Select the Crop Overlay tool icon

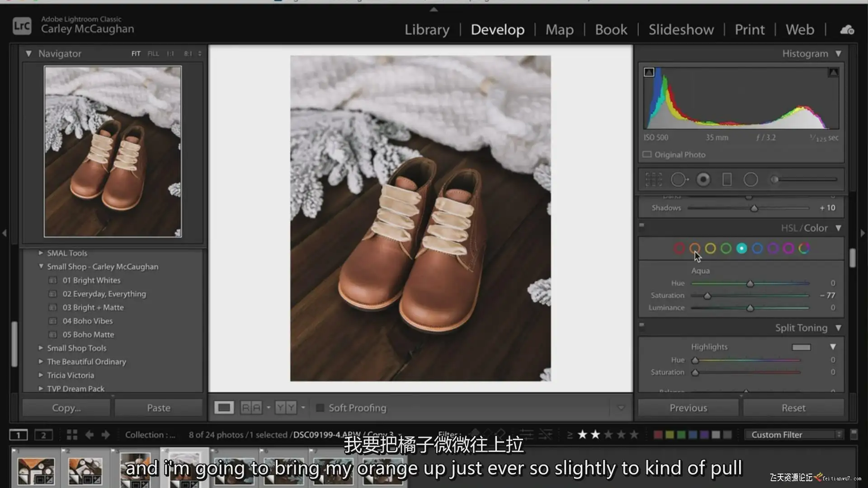click(654, 179)
